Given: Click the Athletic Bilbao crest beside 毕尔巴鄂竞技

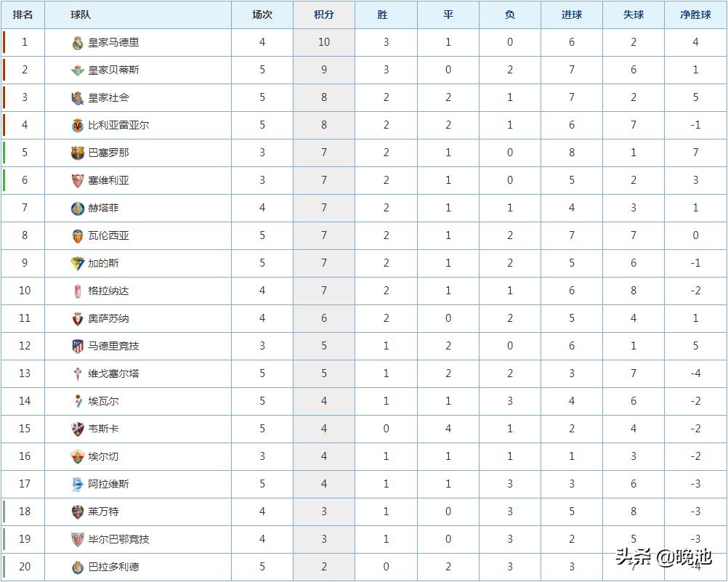Looking at the screenshot, I should tap(78, 540).
